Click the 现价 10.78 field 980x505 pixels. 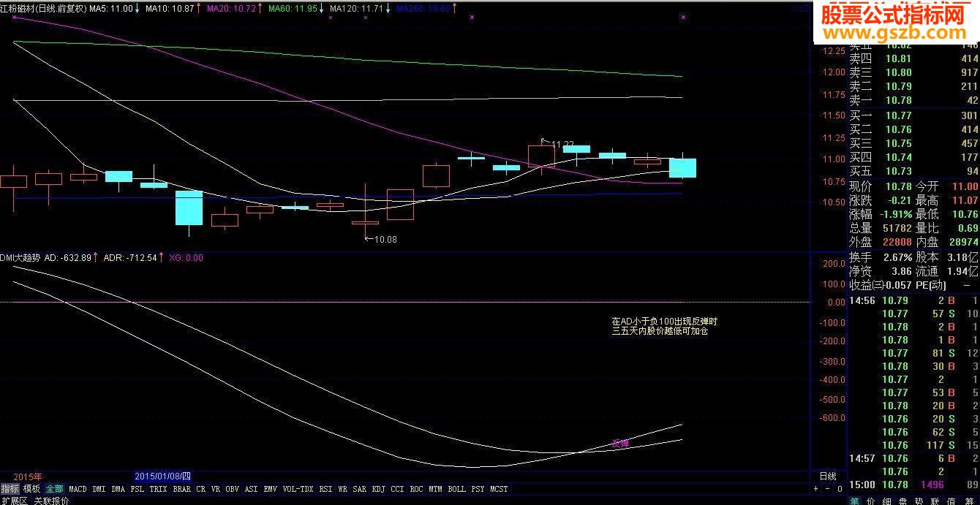pos(880,187)
